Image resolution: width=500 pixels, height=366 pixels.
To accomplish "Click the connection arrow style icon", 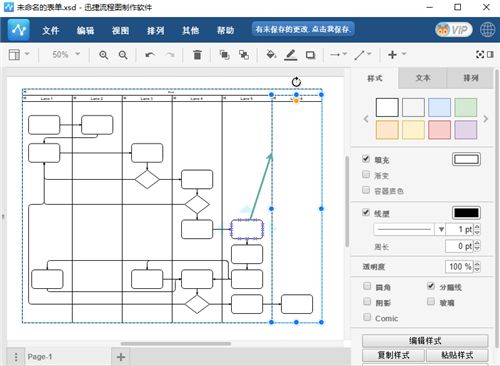I will pos(335,54).
